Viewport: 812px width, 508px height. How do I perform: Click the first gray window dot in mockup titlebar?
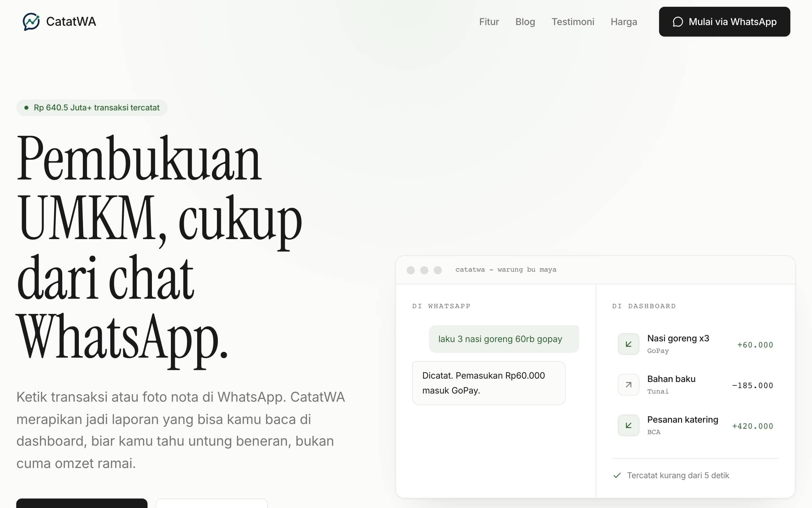411,270
